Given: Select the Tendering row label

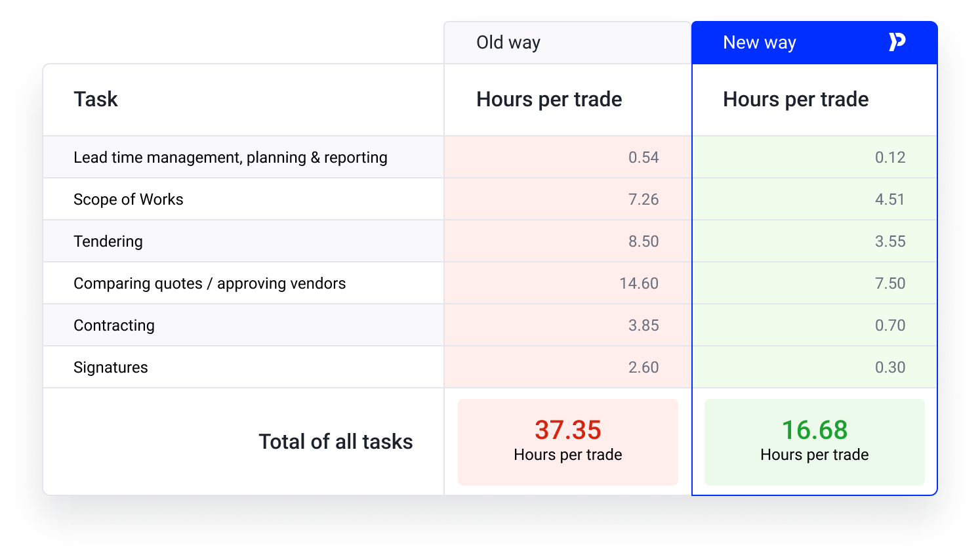Looking at the screenshot, I should click(108, 241).
